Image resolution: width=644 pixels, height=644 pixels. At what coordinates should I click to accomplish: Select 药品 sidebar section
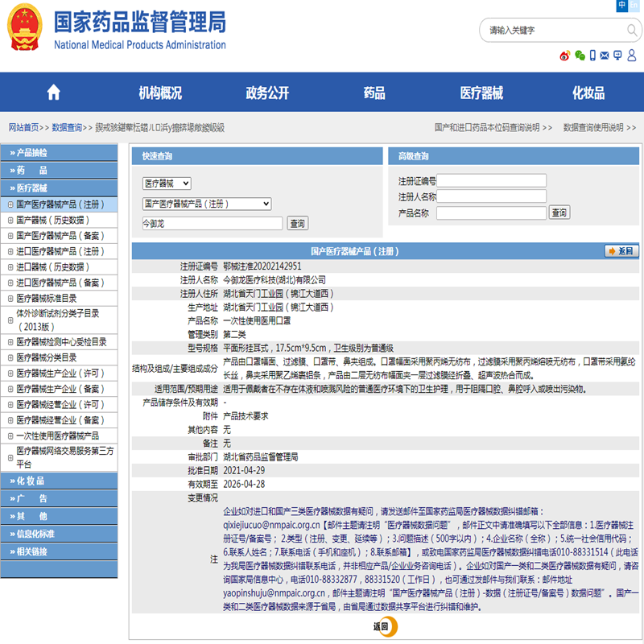click(x=59, y=171)
